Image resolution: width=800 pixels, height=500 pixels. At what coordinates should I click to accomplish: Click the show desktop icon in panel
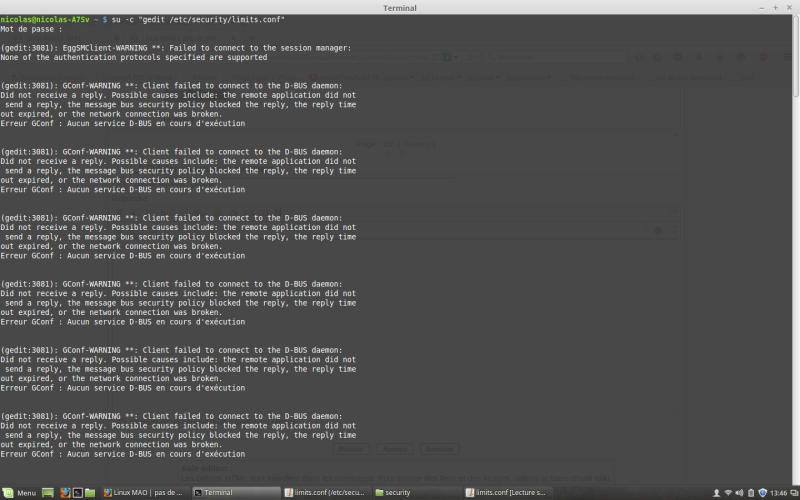click(47, 493)
